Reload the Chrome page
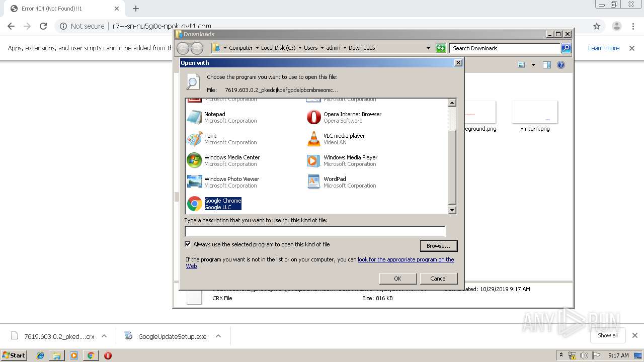This screenshot has width=644, height=362. (x=43, y=26)
